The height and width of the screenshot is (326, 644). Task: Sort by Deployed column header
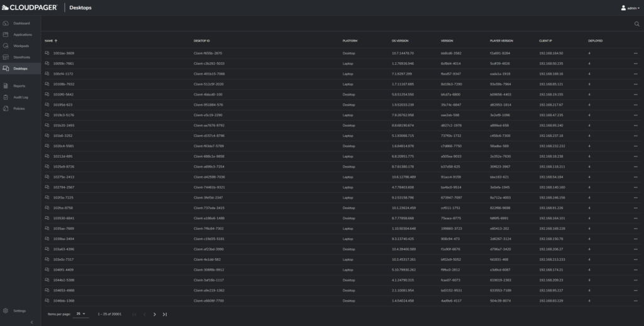[595, 41]
